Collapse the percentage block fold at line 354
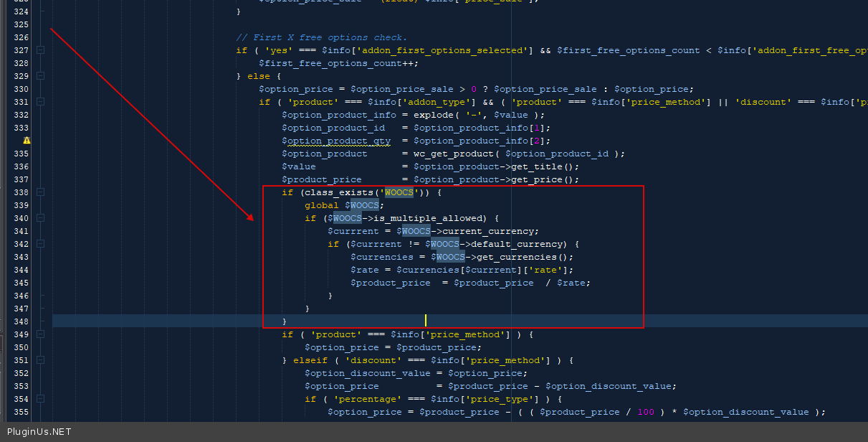 tap(41, 399)
